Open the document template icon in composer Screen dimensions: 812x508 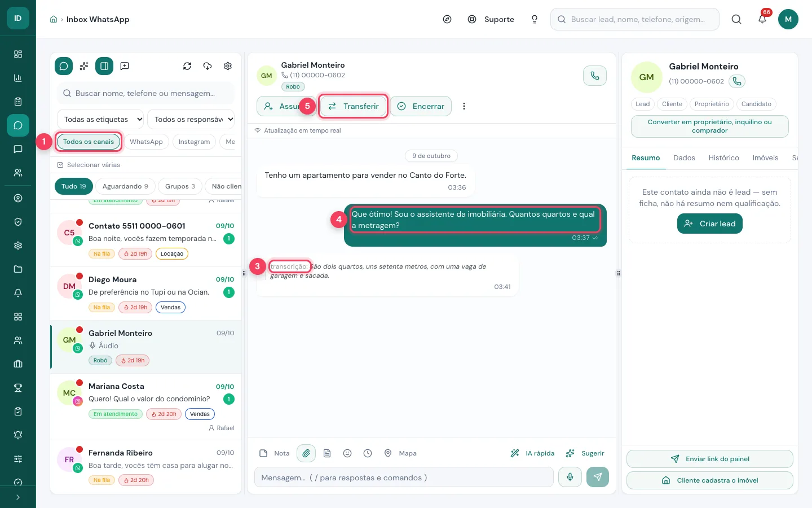[x=327, y=453]
